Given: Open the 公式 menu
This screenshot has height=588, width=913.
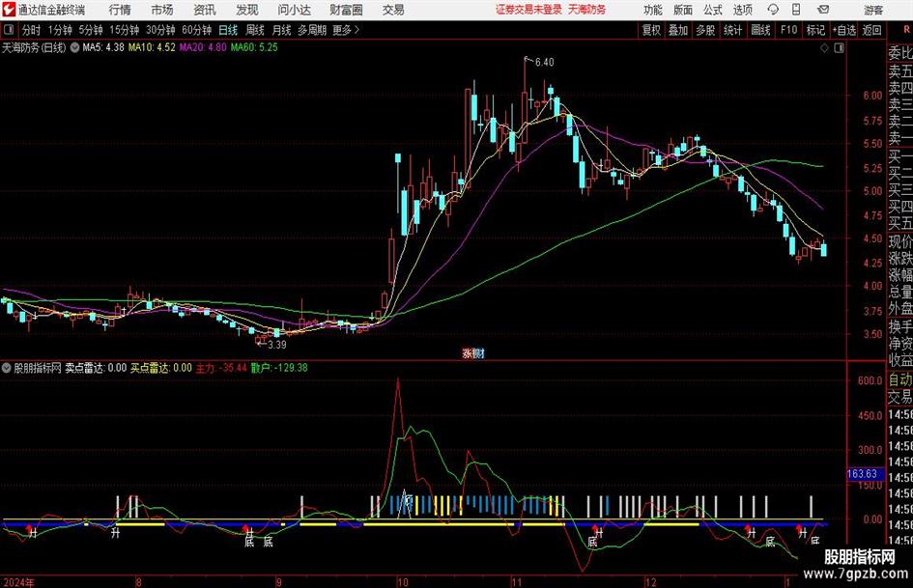Looking at the screenshot, I should coord(713,10).
